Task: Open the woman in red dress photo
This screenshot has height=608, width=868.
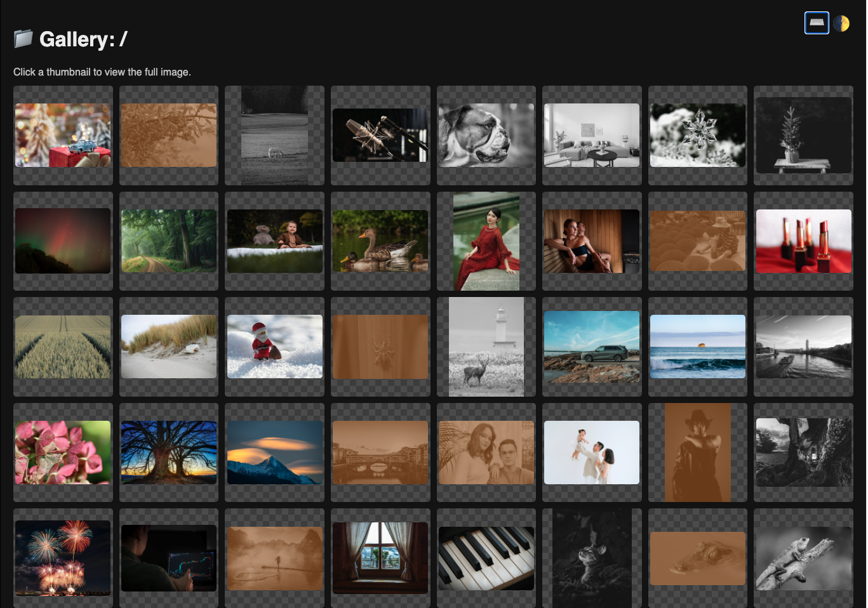Action: (486, 241)
